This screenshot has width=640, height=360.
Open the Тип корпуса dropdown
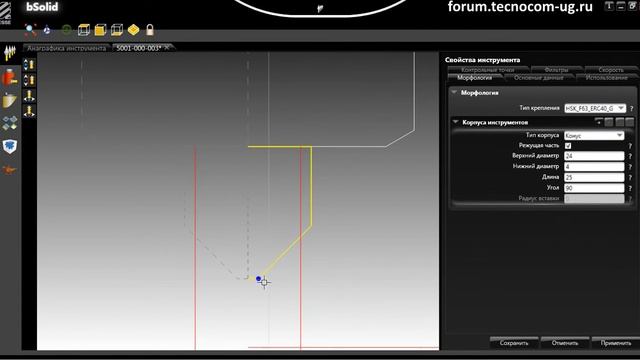(x=594, y=135)
